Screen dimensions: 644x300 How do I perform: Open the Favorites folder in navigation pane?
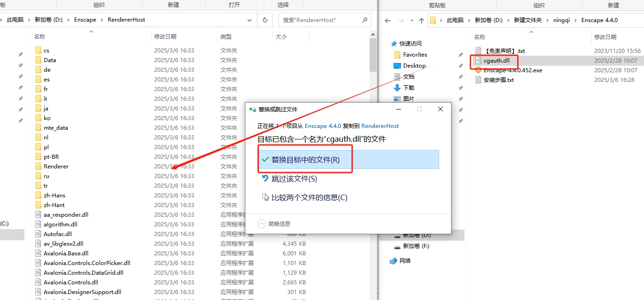[x=415, y=55]
